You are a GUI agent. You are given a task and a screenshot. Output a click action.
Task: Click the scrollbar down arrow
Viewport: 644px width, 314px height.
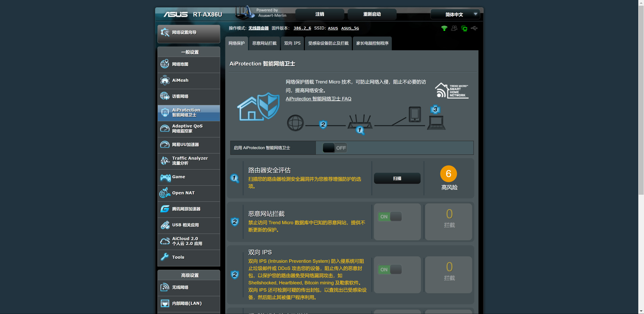click(641, 311)
